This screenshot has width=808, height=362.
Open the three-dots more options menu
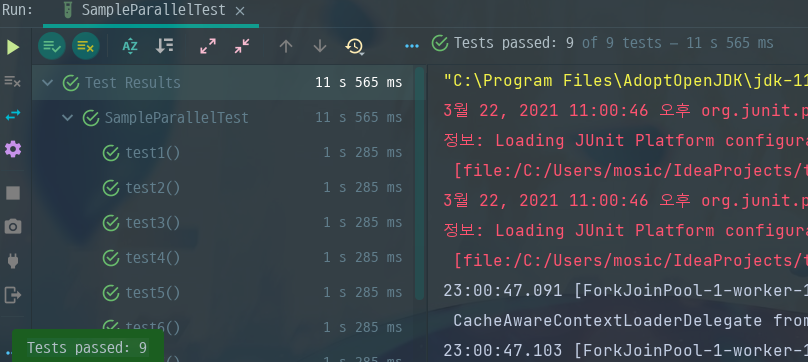[412, 46]
